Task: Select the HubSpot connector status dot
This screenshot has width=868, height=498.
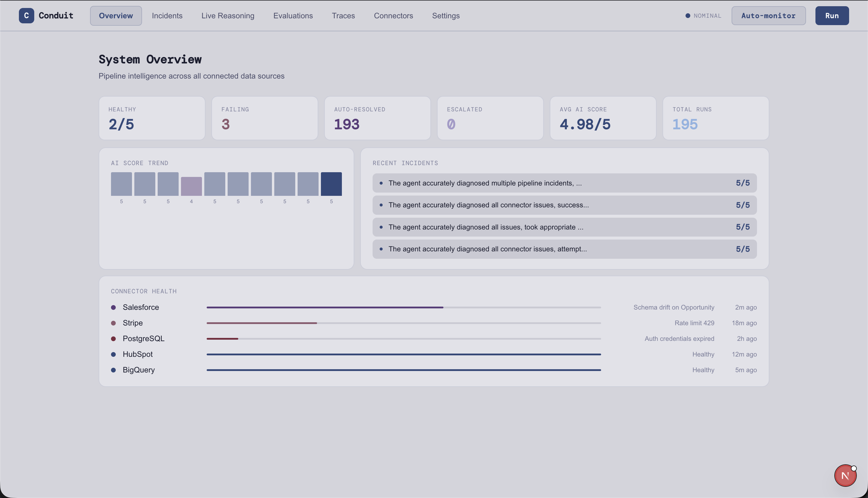Action: (x=113, y=354)
